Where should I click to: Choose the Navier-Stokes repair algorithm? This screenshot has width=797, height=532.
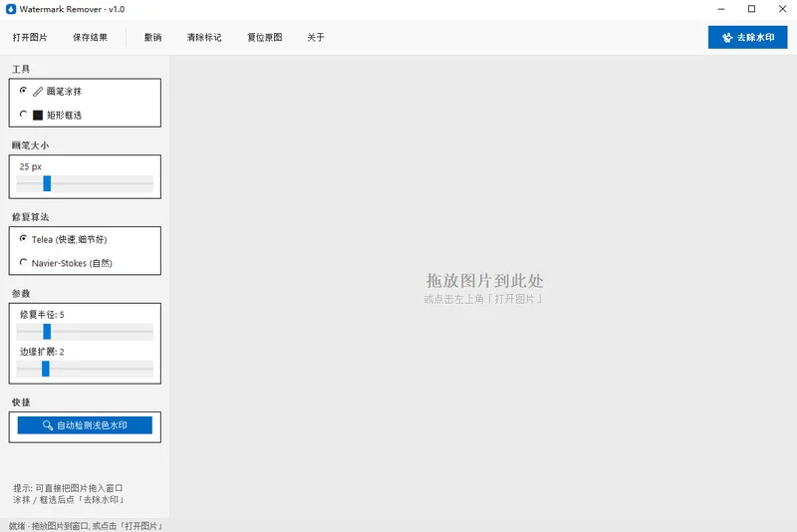(x=23, y=262)
